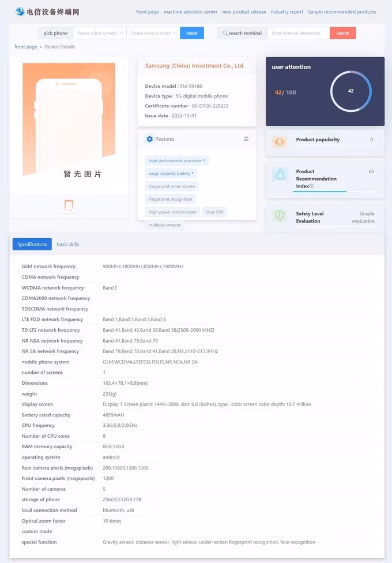Open machine selection center menu
Viewport: 392px width, 563px height.
[x=191, y=12]
